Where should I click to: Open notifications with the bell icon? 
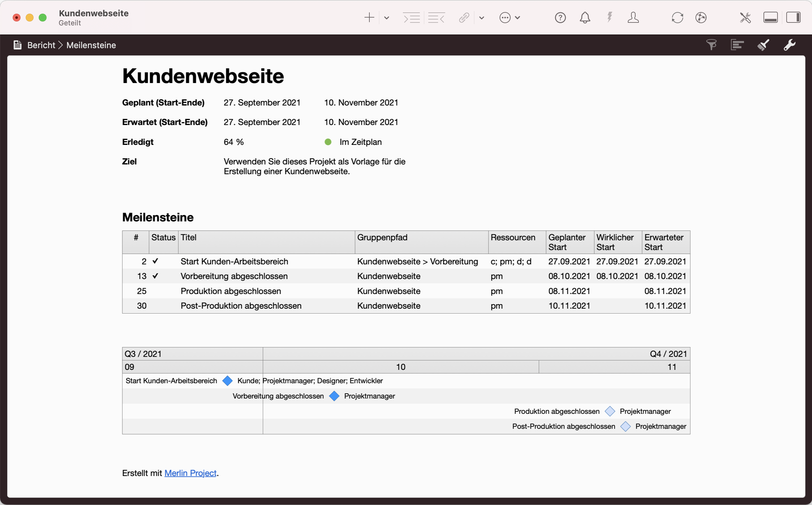pyautogui.click(x=585, y=17)
